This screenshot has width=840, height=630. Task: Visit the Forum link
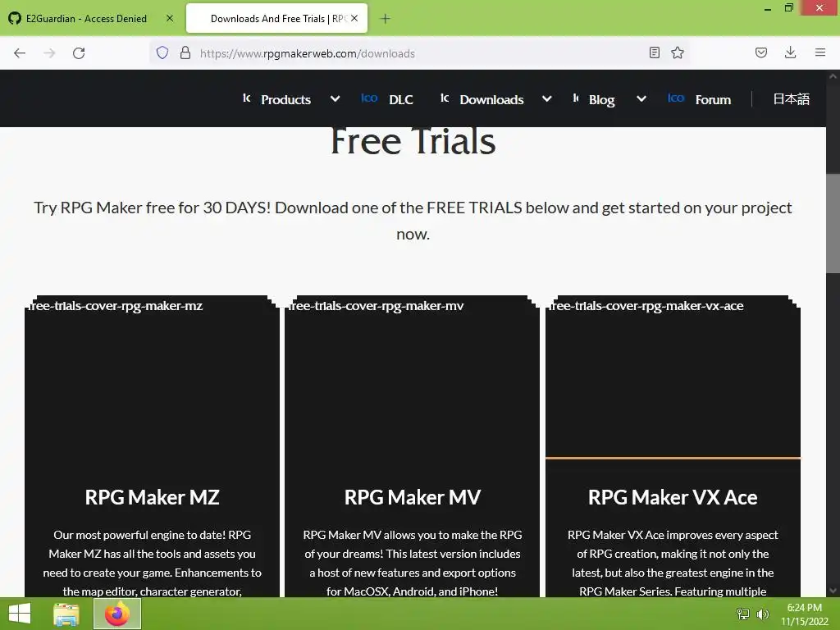(x=713, y=99)
